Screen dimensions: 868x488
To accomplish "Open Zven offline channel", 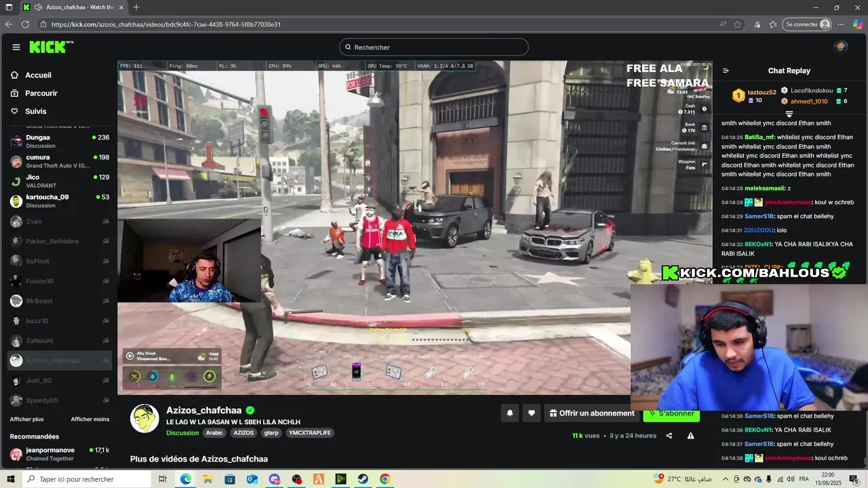I will point(60,222).
